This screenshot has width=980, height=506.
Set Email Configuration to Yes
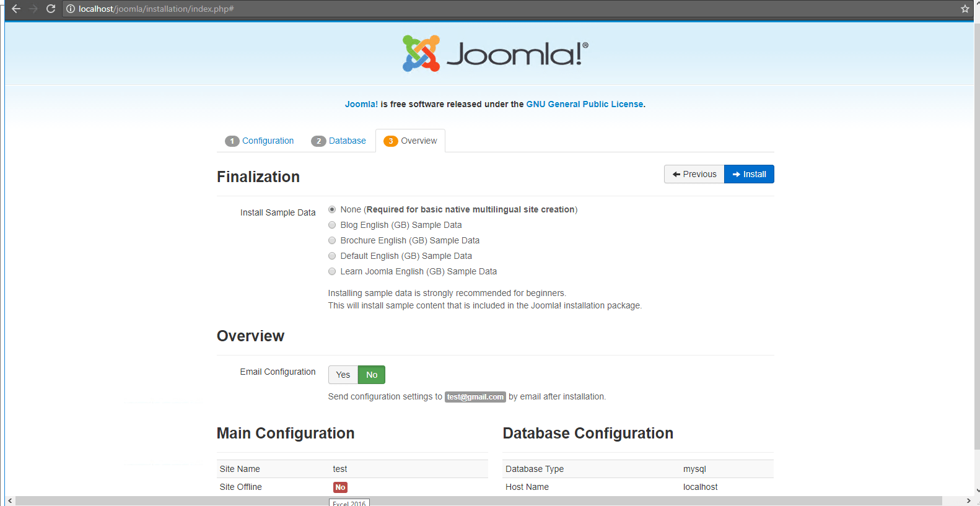click(x=343, y=375)
